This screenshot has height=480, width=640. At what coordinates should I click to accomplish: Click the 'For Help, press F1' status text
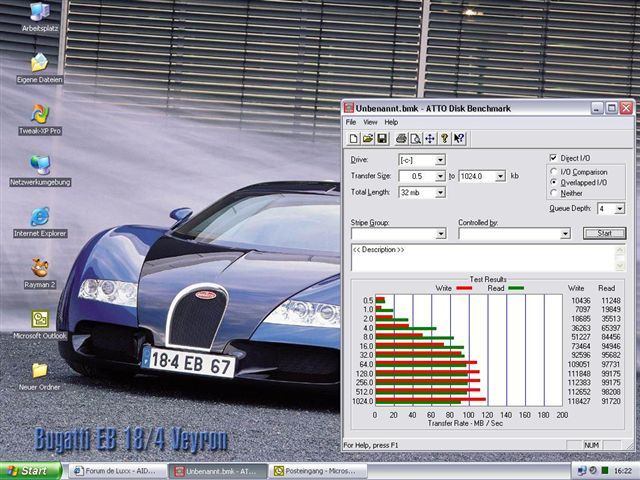point(371,445)
